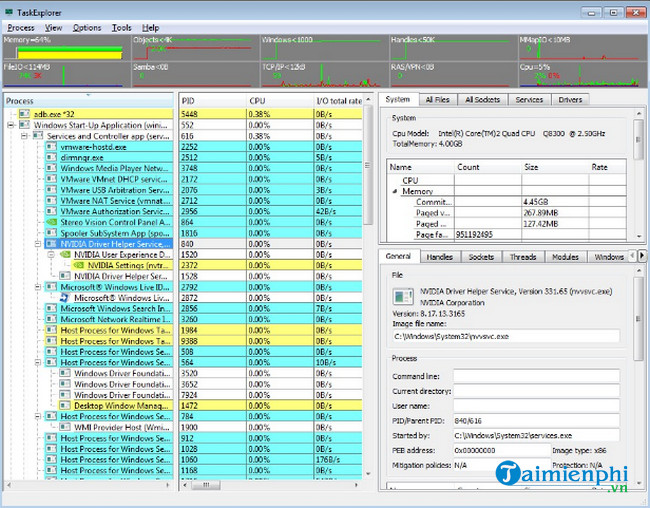This screenshot has height=508, width=650.
Task: Sort processes by the PID column header
Action: (190, 100)
